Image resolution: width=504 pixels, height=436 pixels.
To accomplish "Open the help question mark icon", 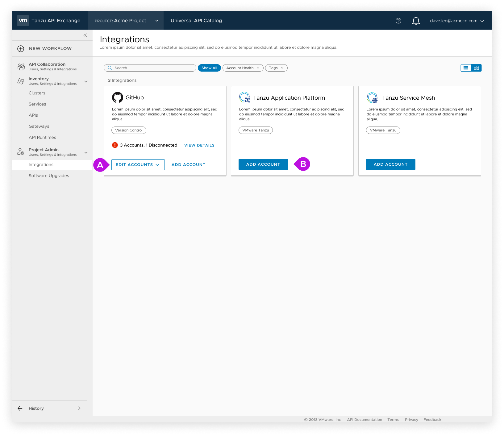I will 398,21.
